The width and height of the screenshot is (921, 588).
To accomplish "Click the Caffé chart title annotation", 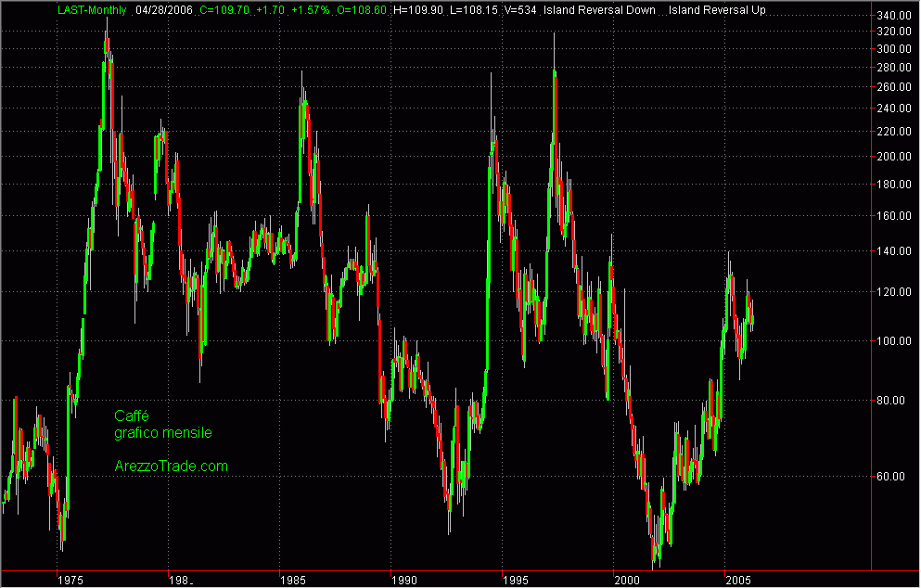I will click(x=132, y=415).
